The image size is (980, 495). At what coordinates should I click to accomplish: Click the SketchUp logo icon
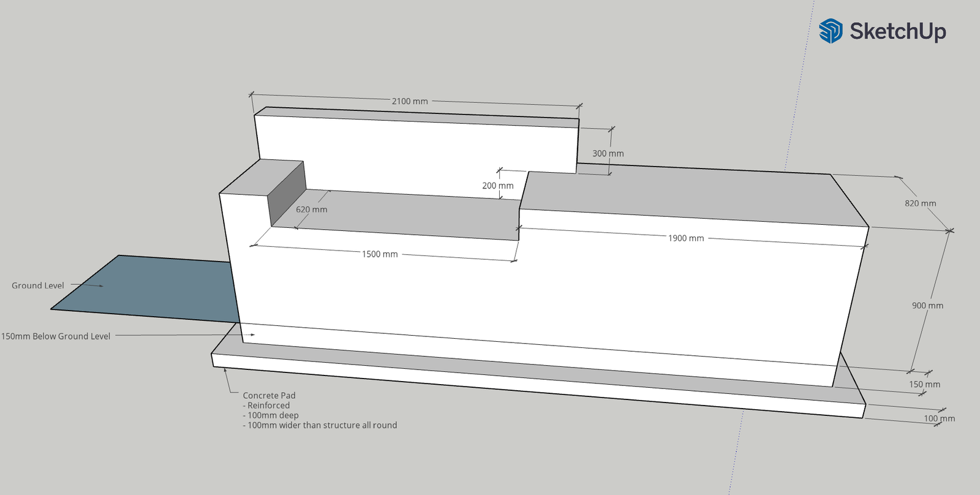[831, 31]
